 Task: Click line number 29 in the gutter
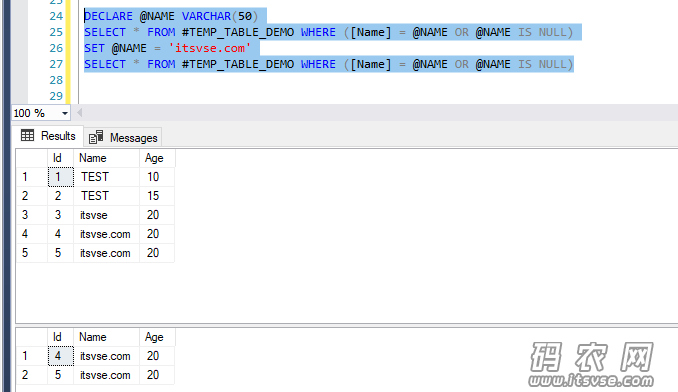pyautogui.click(x=56, y=96)
